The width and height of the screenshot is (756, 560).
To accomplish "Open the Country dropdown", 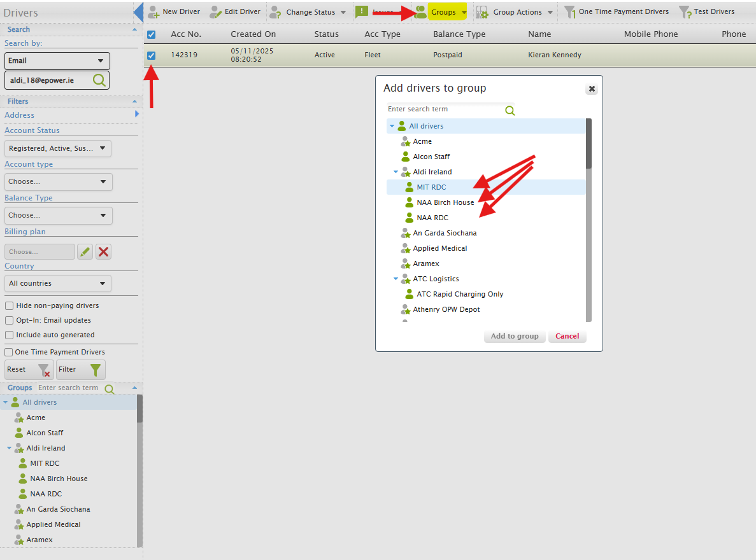I will pyautogui.click(x=58, y=283).
